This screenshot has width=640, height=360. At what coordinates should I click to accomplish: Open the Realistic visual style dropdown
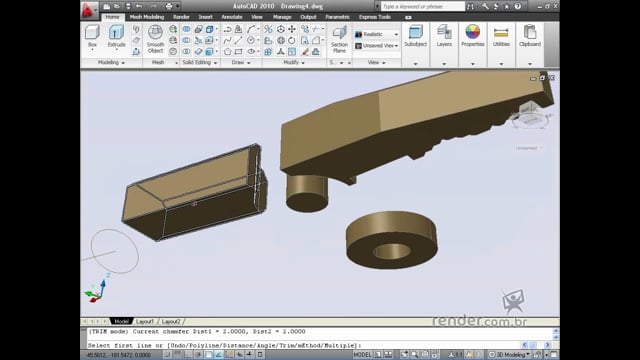377,34
